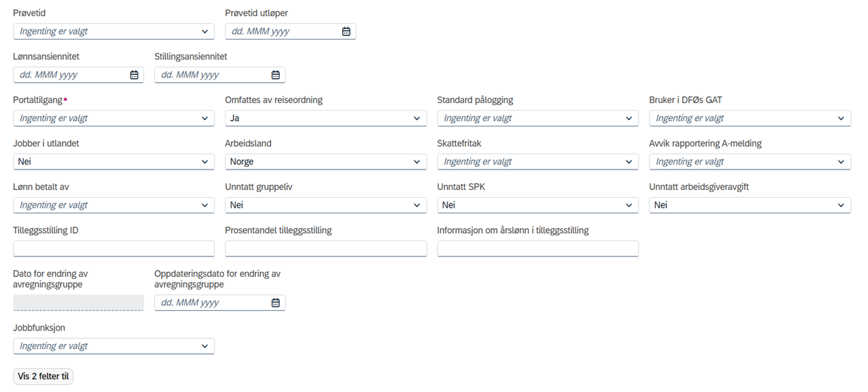Open calendar picker for Prøvetid utløper
This screenshot has width=868, height=392.
346,31
